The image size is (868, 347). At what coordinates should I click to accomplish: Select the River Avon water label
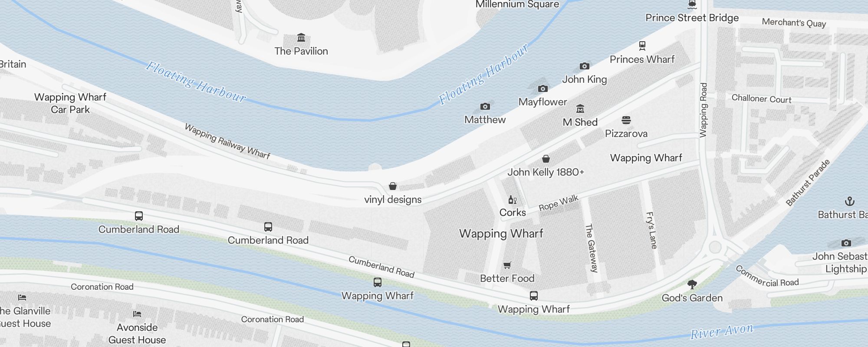click(x=722, y=331)
